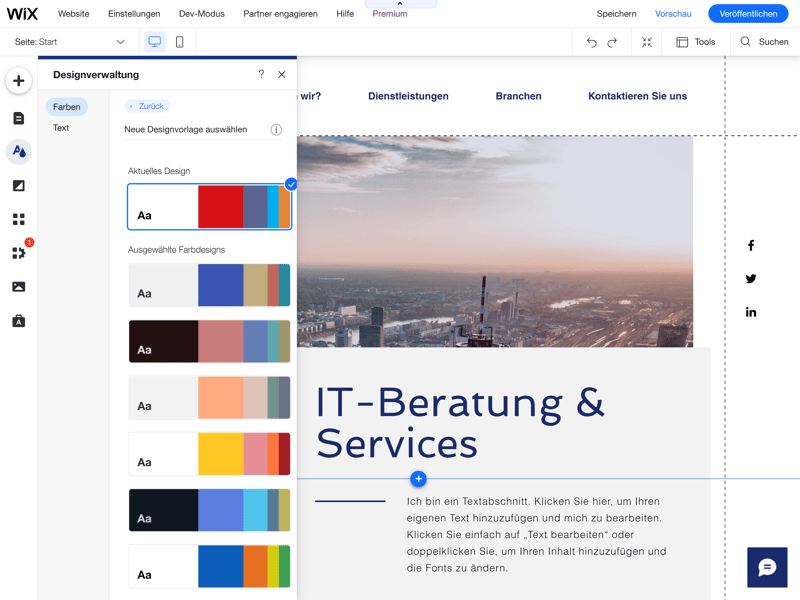Switch to the Text tab in Designverwaltung
The height and width of the screenshot is (600, 800).
pyautogui.click(x=61, y=128)
